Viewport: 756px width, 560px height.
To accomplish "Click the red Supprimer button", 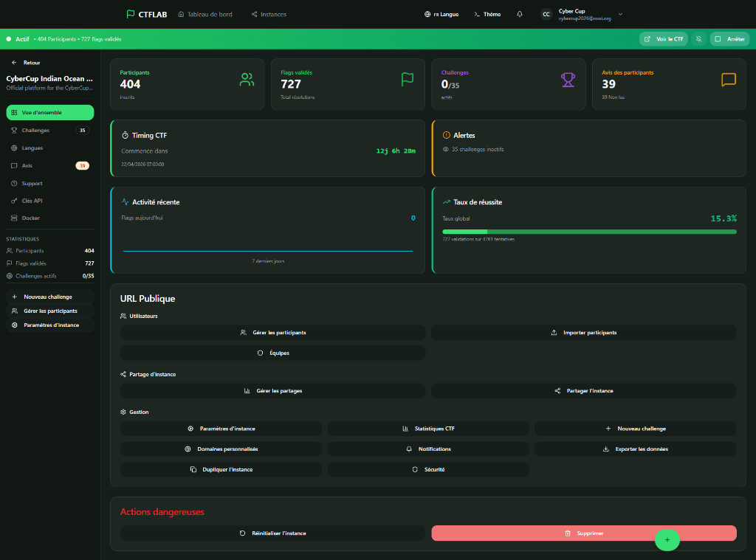I will (x=584, y=533).
